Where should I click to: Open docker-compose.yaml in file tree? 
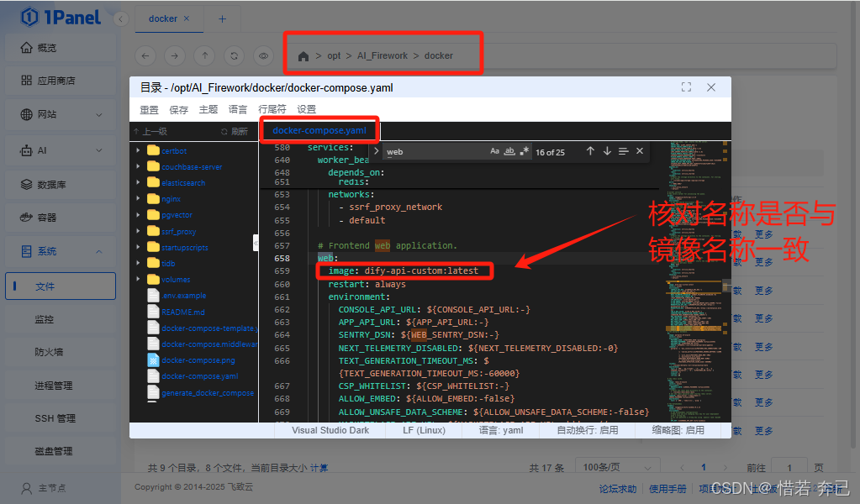[199, 376]
